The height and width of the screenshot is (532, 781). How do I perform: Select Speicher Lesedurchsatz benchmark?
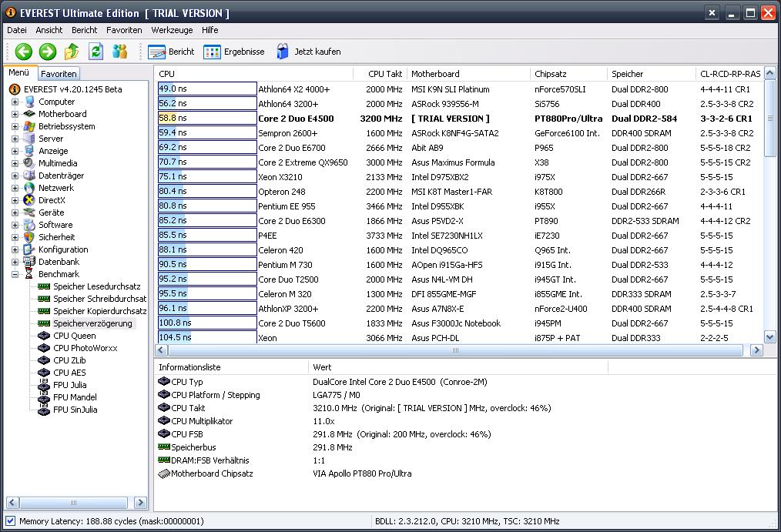click(96, 286)
